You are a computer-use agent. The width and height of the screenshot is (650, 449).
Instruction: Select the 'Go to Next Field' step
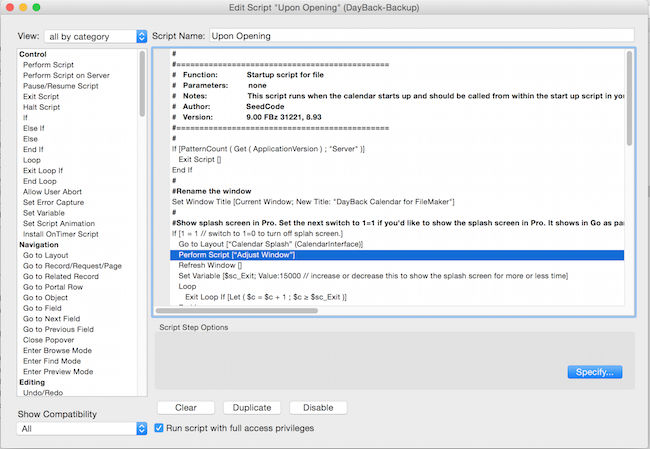click(51, 319)
